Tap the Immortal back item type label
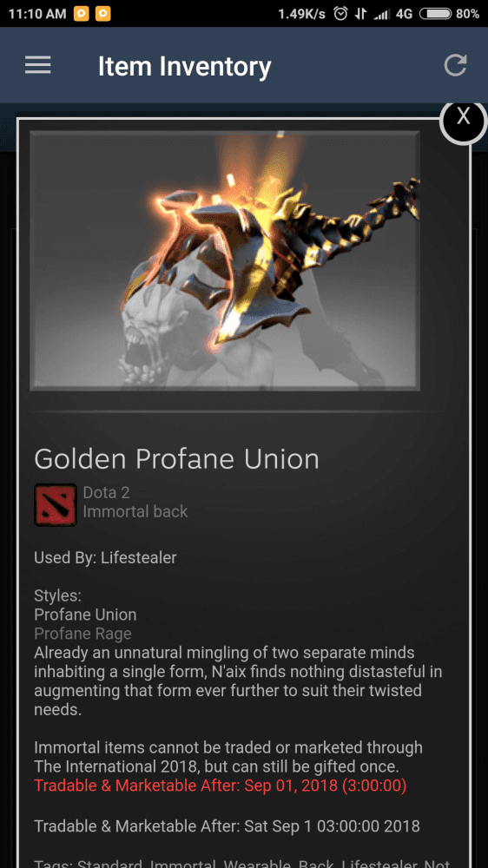The image size is (488, 868). (x=135, y=511)
